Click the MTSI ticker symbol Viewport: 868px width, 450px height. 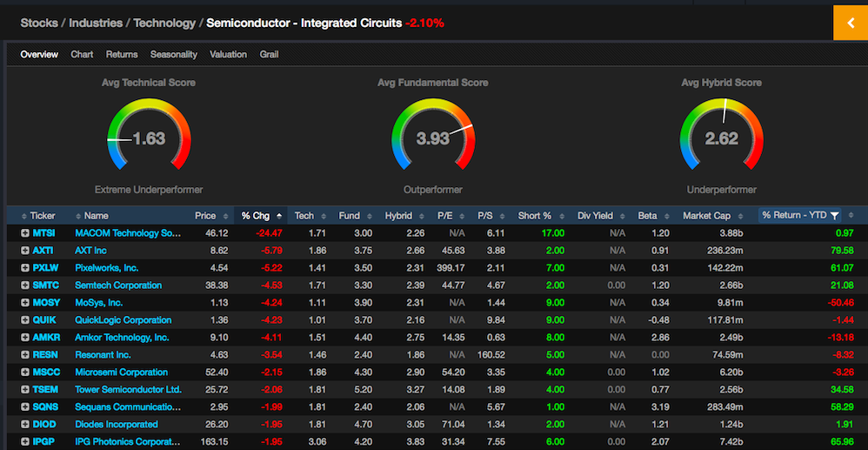pyautogui.click(x=43, y=233)
